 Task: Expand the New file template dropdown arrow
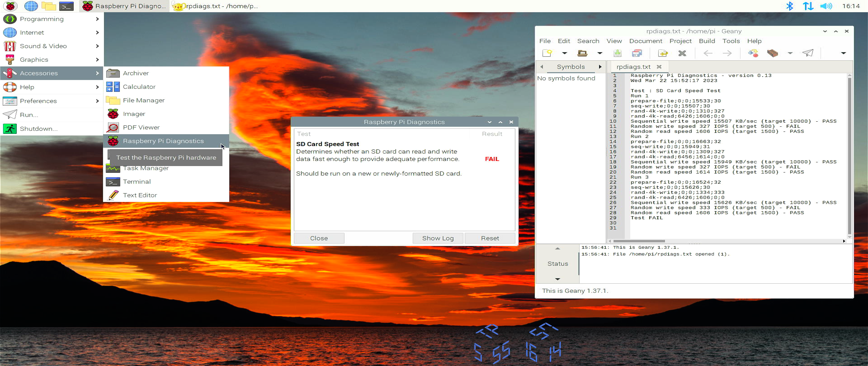point(564,53)
